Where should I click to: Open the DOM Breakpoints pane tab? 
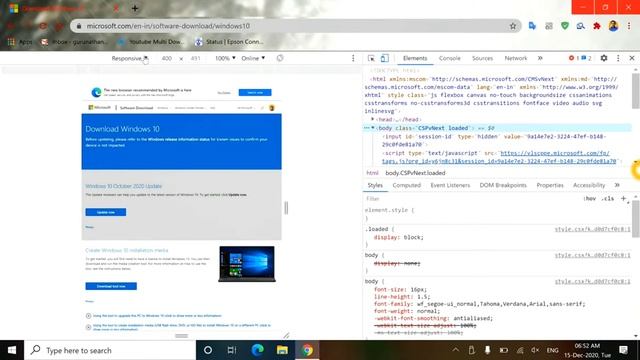click(503, 185)
